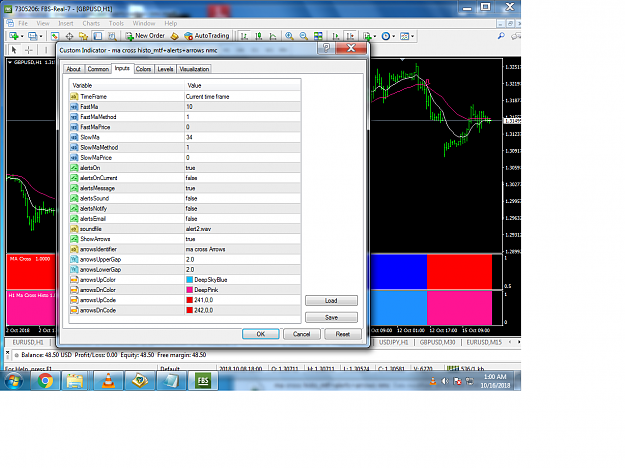Switch to the USDJPY,H1 chart tab
The height and width of the screenshot is (468, 625).
[x=393, y=342]
